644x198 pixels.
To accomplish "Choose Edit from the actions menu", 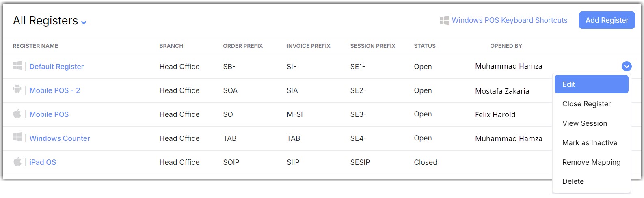I will point(591,84).
